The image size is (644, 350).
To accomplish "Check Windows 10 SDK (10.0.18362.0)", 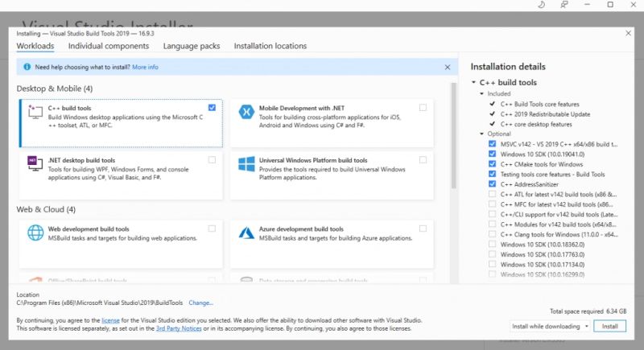I will 492,244.
